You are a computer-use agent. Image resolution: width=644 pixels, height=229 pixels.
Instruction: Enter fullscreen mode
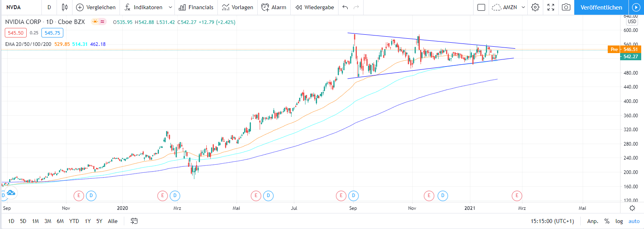coord(551,7)
